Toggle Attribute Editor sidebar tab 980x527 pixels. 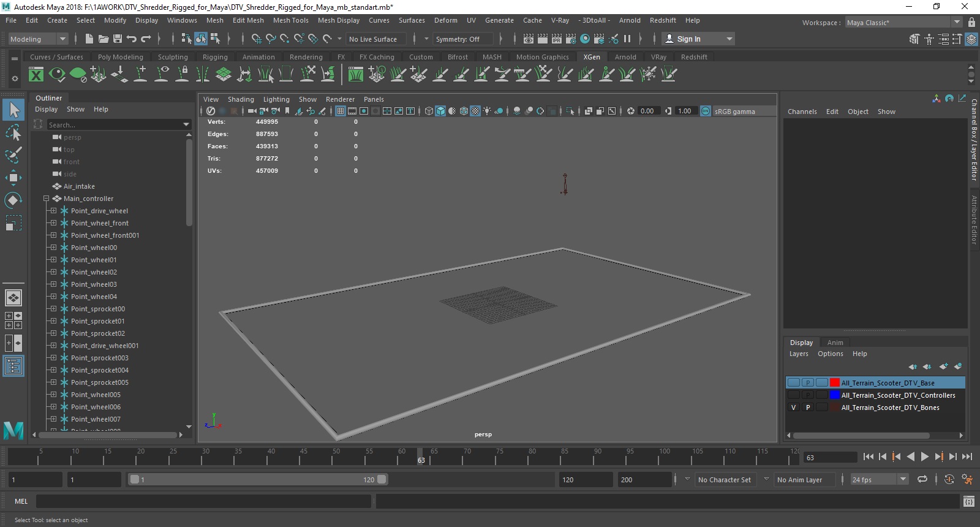point(974,219)
